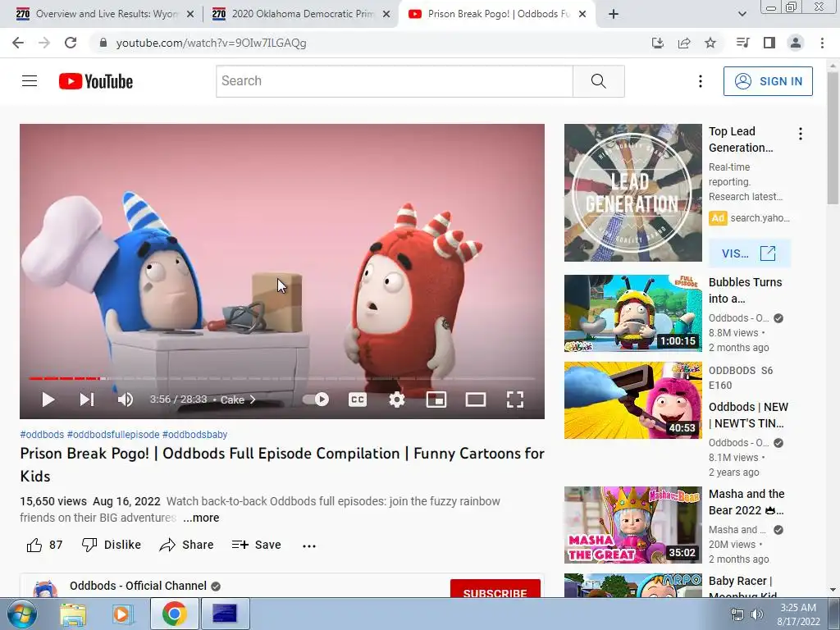Close the 2020 Oklahoma Democratic tab
This screenshot has width=840, height=630.
click(x=386, y=15)
